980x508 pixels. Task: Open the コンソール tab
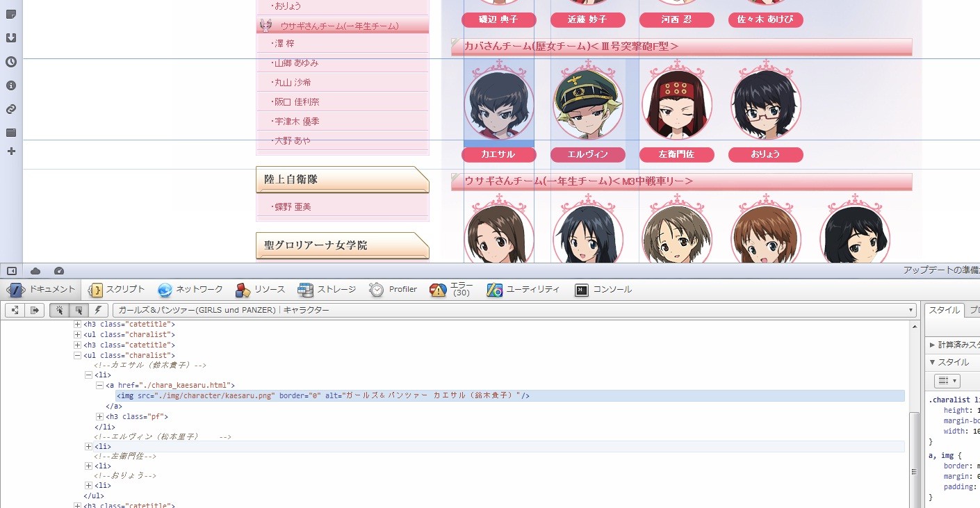pyautogui.click(x=603, y=290)
